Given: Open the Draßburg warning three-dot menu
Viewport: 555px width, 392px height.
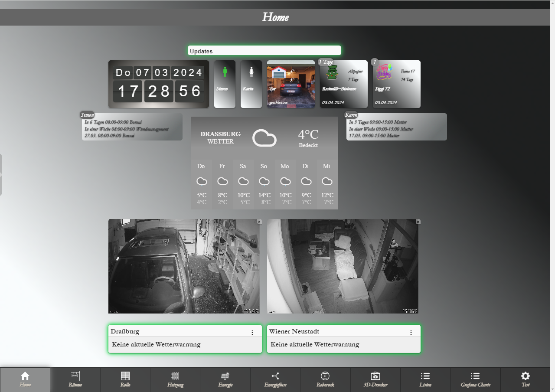Looking at the screenshot, I should point(252,333).
